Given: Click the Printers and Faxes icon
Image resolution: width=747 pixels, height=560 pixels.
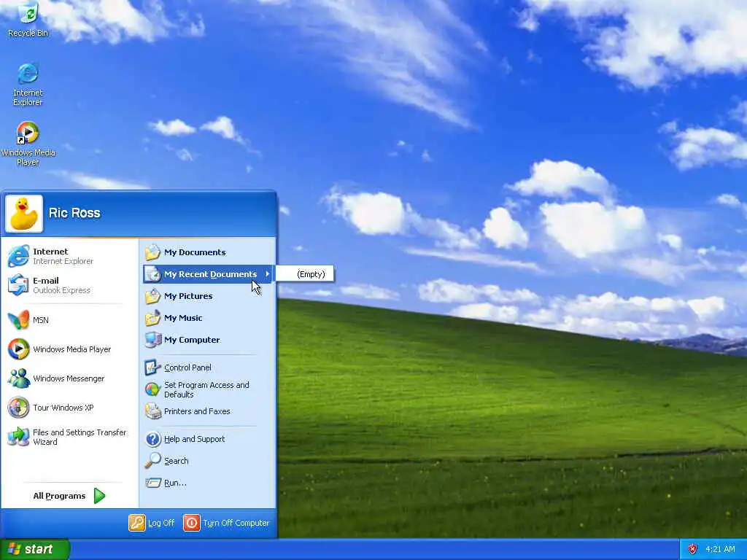Looking at the screenshot, I should click(152, 411).
